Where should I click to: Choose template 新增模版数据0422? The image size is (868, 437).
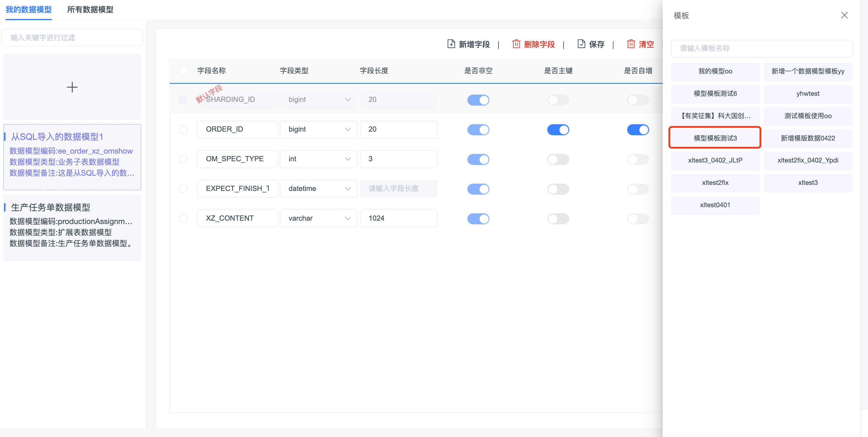tap(808, 138)
